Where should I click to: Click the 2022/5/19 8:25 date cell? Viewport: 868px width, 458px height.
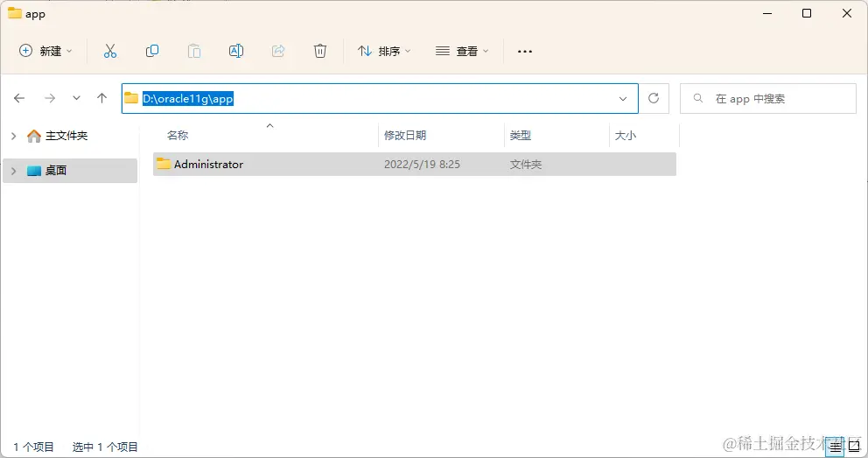422,165
